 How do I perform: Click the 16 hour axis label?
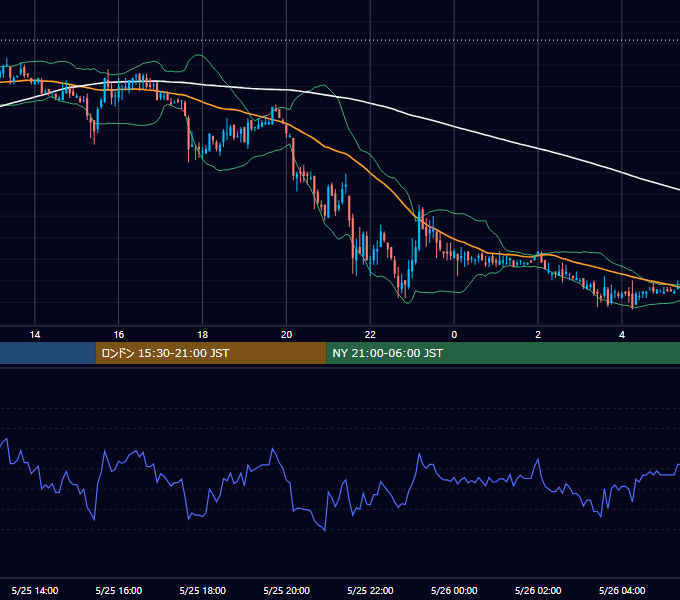[x=118, y=335]
